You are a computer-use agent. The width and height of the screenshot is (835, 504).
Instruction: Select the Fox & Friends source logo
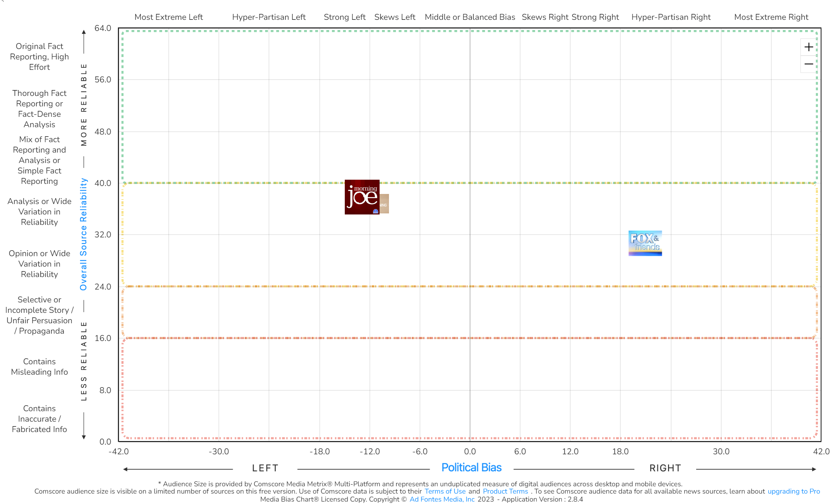[x=645, y=243]
